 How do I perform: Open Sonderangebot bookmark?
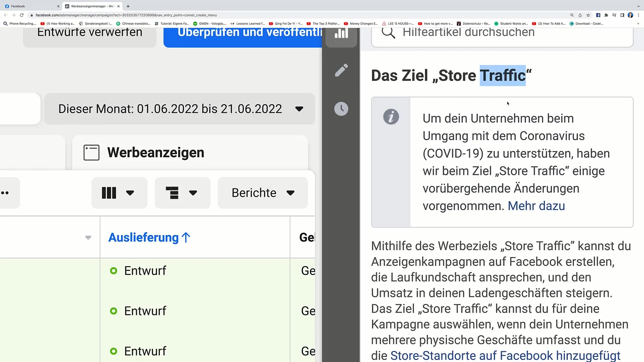tap(96, 24)
